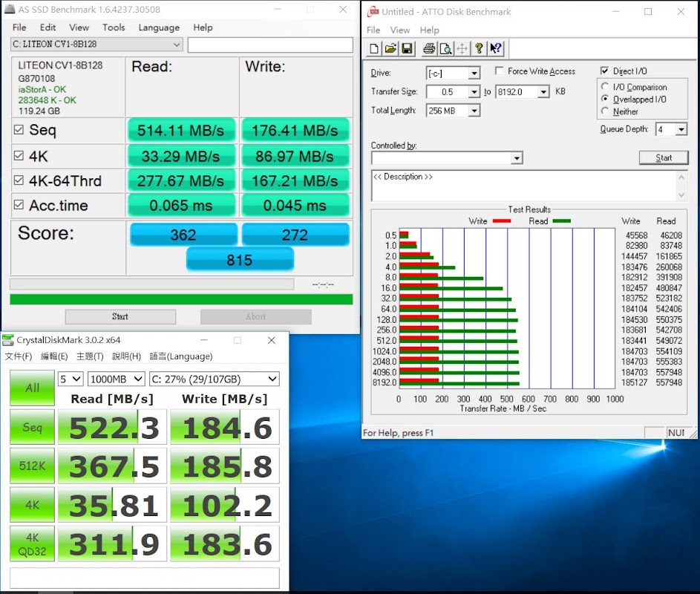This screenshot has height=594, width=700.
Task: Click the green All button in CrystalDiskMark
Action: [x=32, y=388]
